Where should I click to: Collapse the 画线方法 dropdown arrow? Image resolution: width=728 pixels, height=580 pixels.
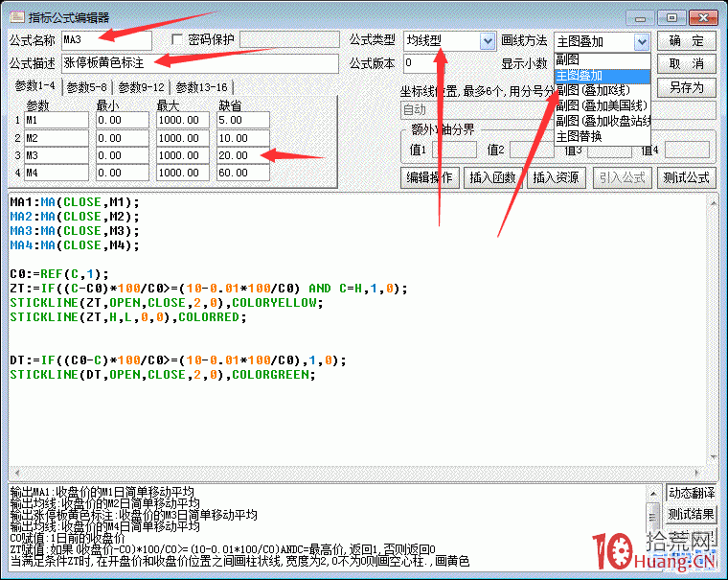point(642,42)
